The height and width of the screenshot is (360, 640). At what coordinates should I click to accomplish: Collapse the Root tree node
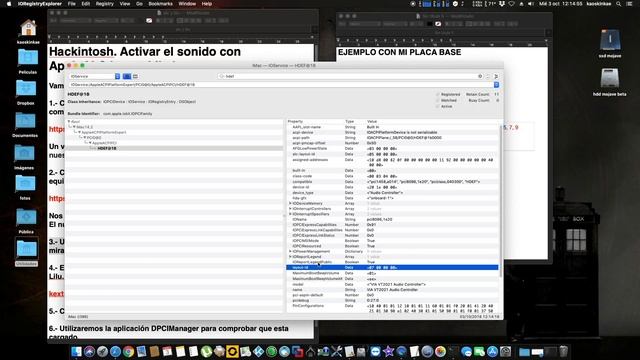[69, 122]
